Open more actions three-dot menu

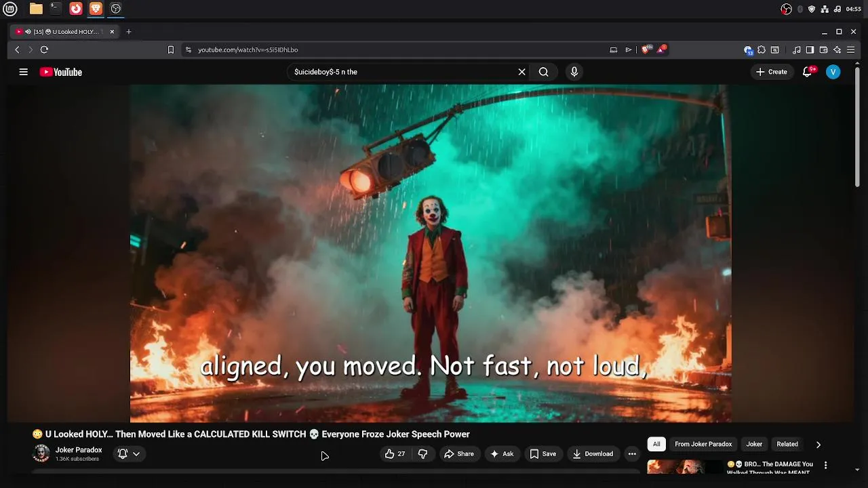632,454
